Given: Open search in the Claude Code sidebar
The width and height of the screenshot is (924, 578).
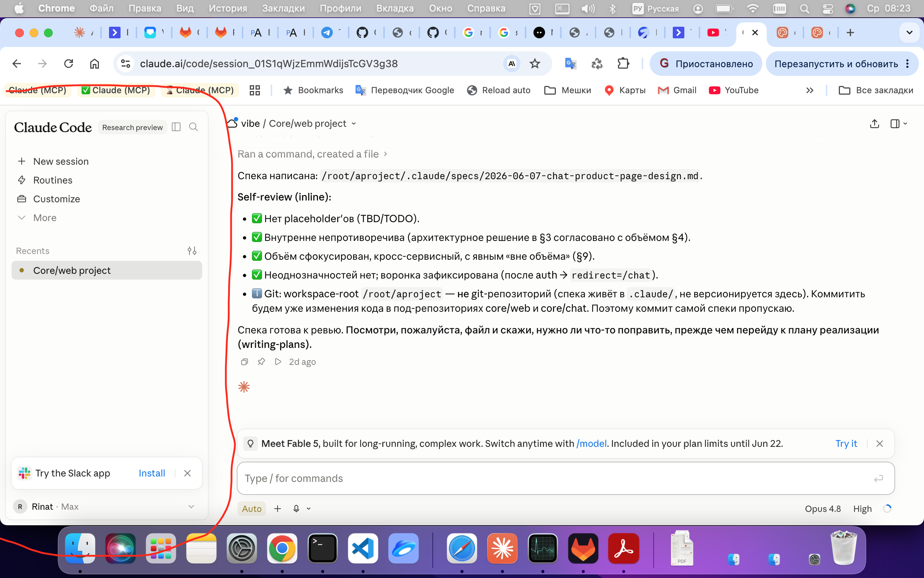Looking at the screenshot, I should 193,127.
